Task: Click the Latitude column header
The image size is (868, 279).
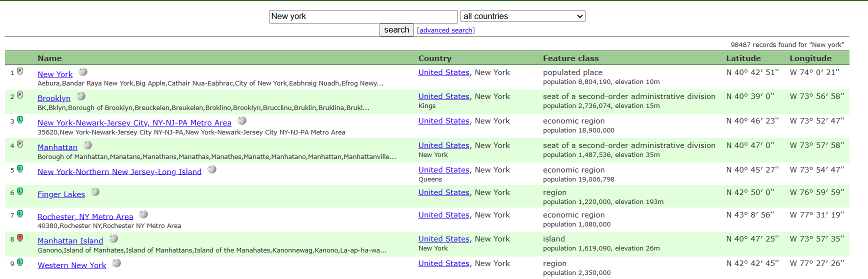Action: point(743,58)
